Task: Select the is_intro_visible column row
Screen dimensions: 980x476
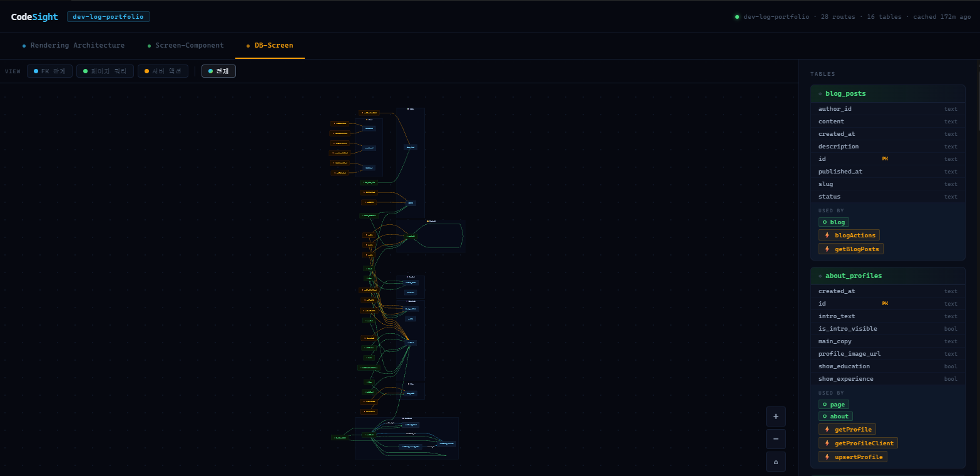Action: point(888,329)
